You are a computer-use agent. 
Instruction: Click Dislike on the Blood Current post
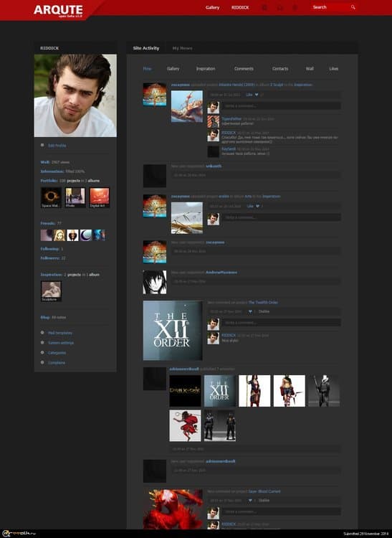pos(264,501)
